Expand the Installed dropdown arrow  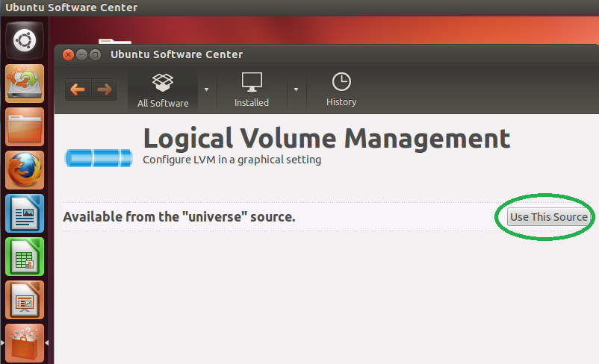tap(296, 90)
